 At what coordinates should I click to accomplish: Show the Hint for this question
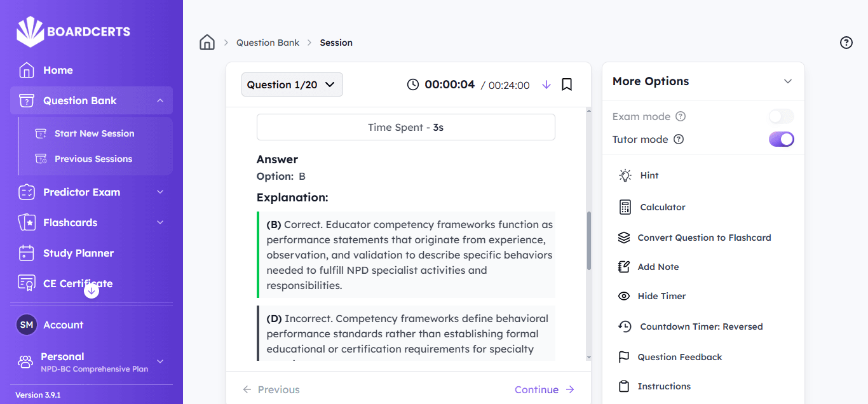pos(649,175)
